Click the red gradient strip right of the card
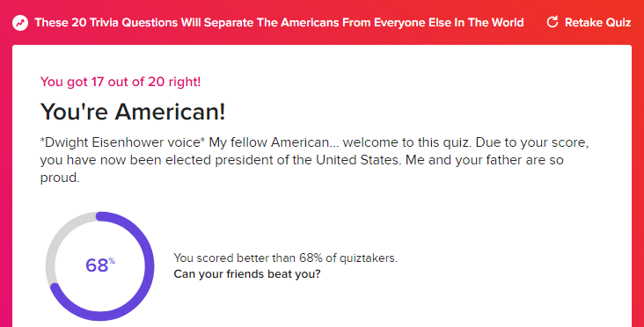The height and width of the screenshot is (327, 644). [x=638, y=185]
